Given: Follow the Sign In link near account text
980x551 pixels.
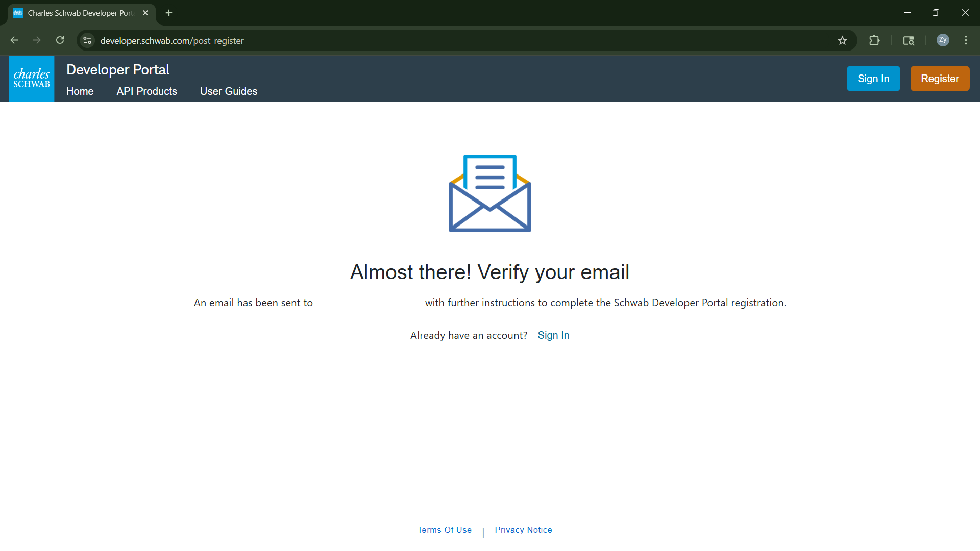Looking at the screenshot, I should pos(553,335).
